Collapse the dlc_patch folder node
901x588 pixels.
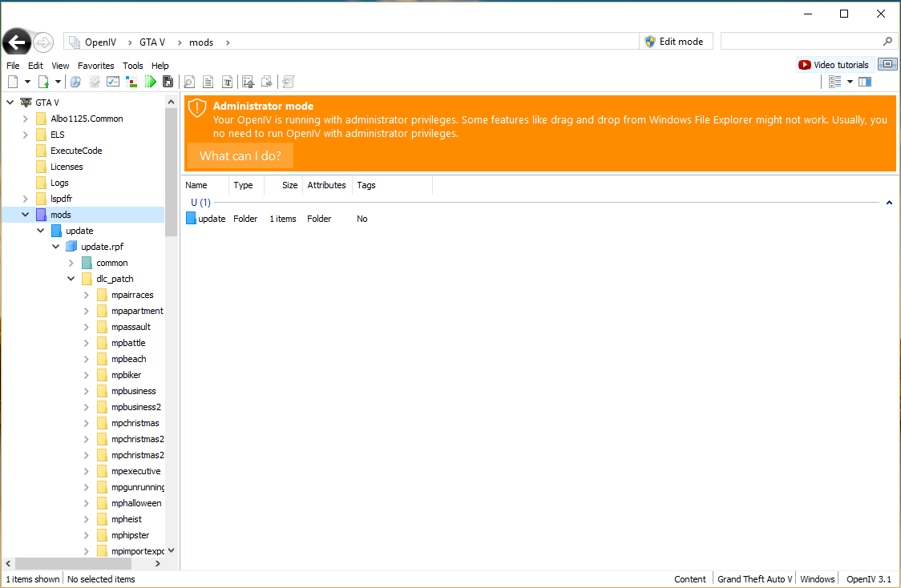[x=71, y=279]
